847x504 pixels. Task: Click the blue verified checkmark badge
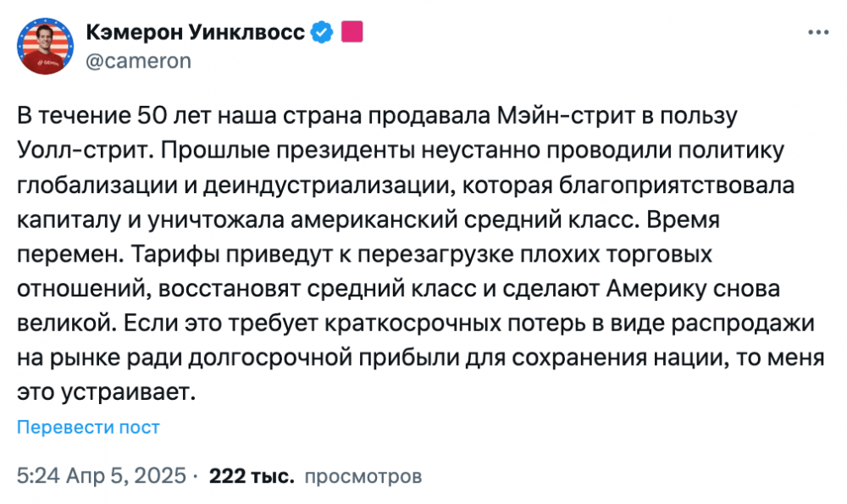coord(323,32)
